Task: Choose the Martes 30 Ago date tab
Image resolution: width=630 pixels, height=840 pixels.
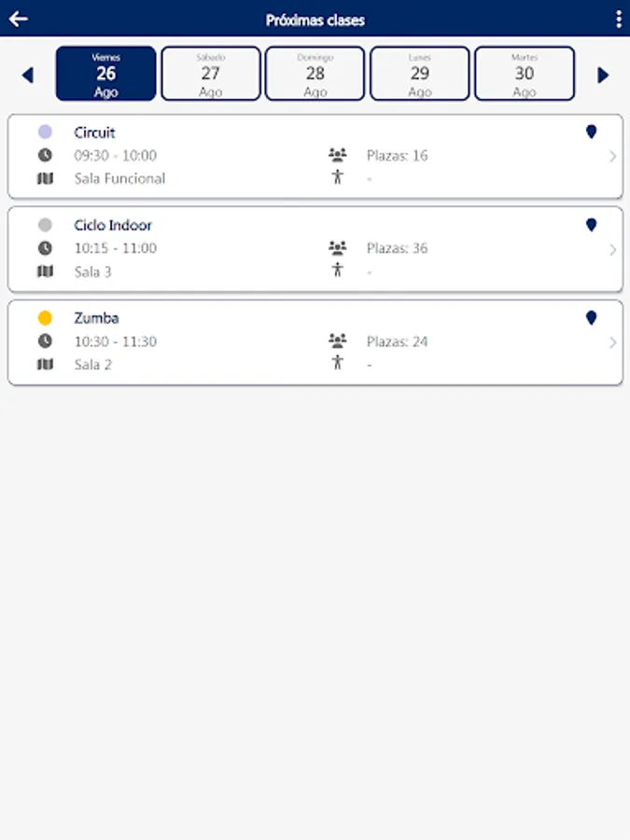Action: [525, 74]
